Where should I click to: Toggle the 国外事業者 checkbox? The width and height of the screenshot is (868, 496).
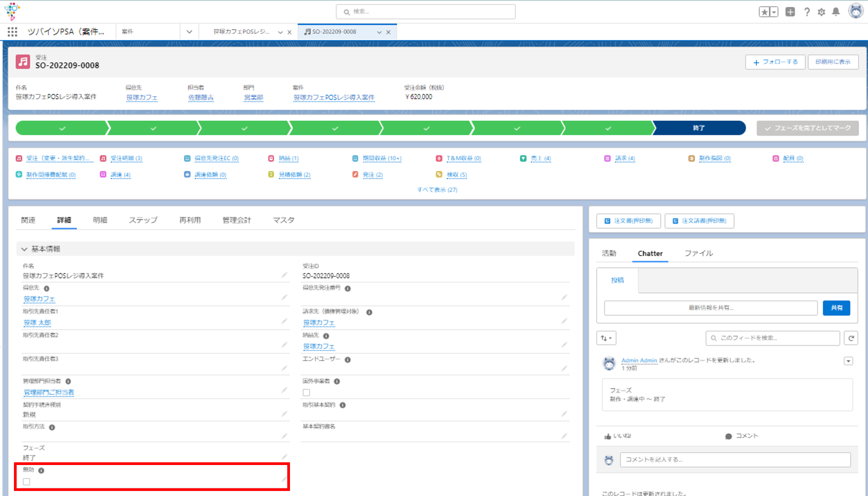tap(306, 393)
